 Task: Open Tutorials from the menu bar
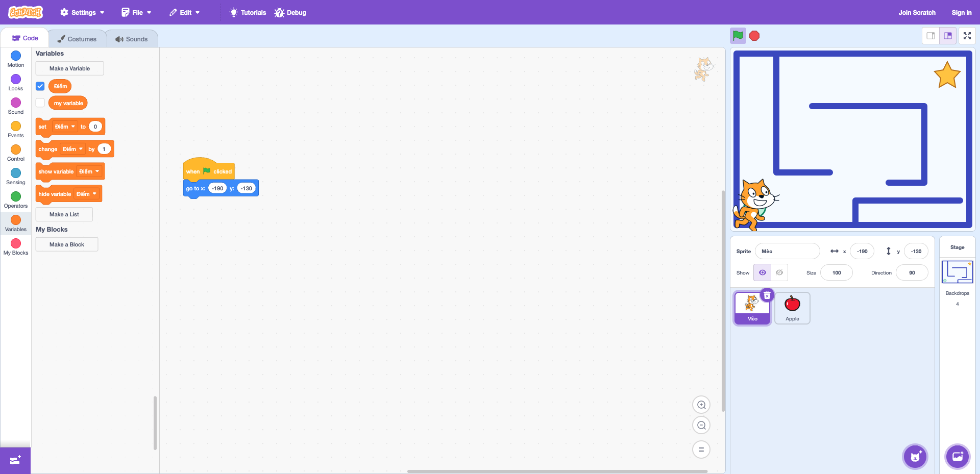(248, 12)
